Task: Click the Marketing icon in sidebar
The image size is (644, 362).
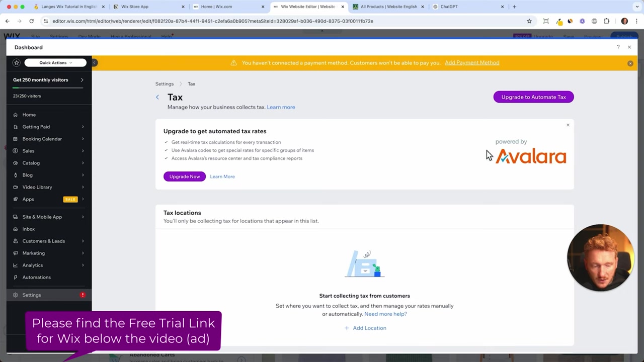Action: pyautogui.click(x=15, y=253)
